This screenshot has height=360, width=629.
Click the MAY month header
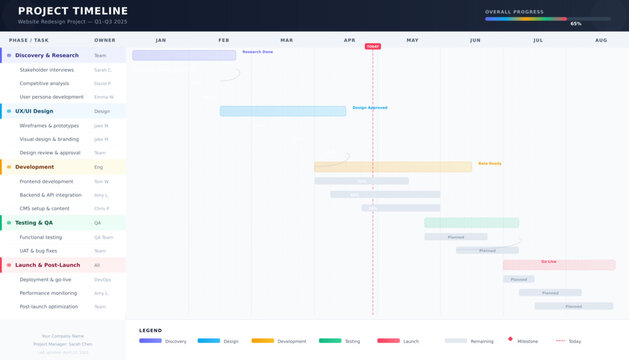tap(412, 40)
